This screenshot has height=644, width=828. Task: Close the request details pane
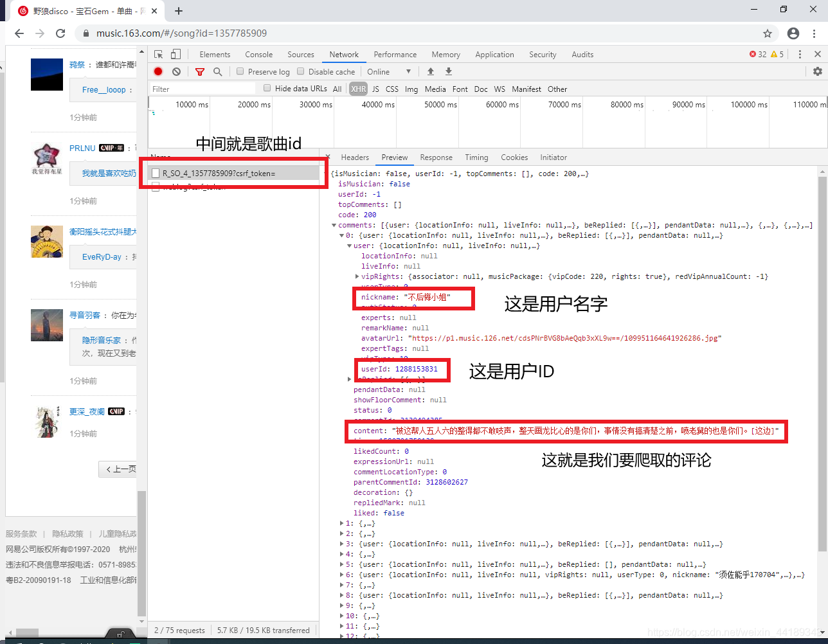(328, 157)
